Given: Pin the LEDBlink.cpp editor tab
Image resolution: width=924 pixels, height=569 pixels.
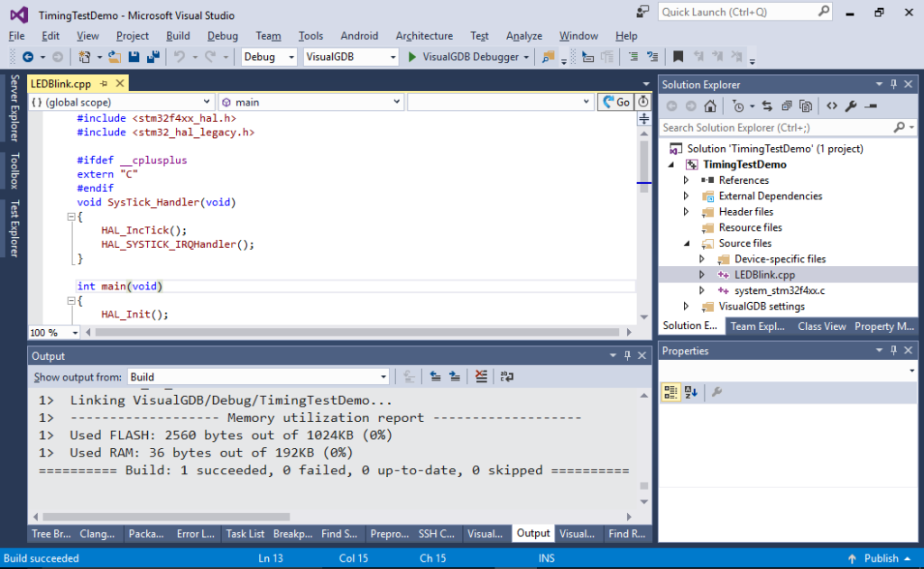Looking at the screenshot, I should (104, 83).
